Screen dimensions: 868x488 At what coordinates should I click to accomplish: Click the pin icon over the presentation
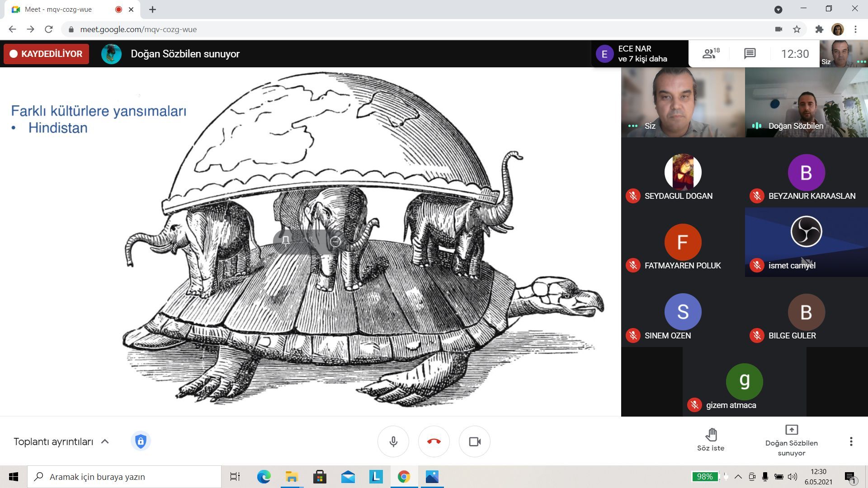[286, 241]
